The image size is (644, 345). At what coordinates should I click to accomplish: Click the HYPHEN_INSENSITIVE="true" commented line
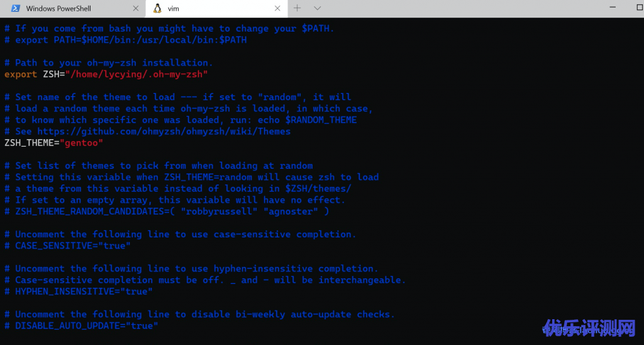pyautogui.click(x=84, y=291)
